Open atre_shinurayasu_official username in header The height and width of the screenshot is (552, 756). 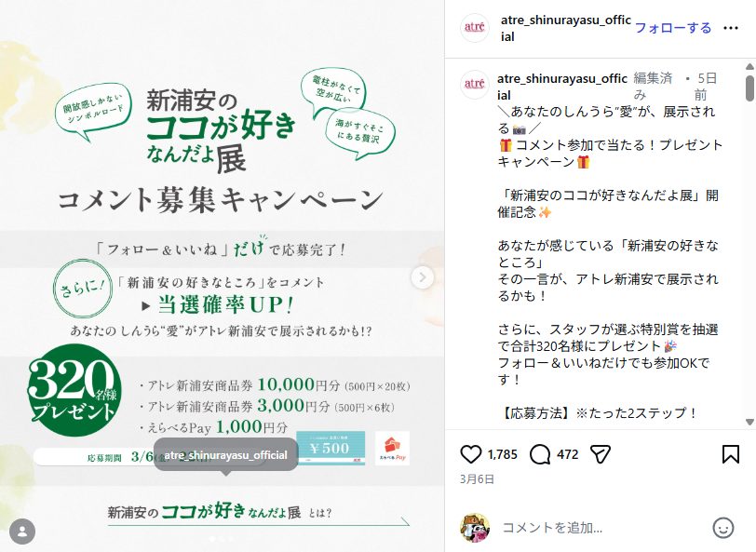point(565,28)
